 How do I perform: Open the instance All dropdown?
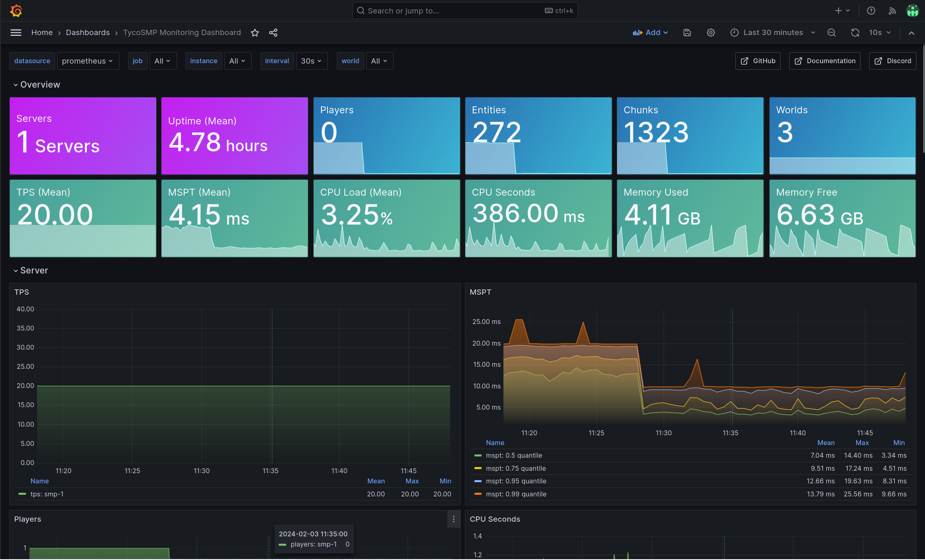(237, 61)
